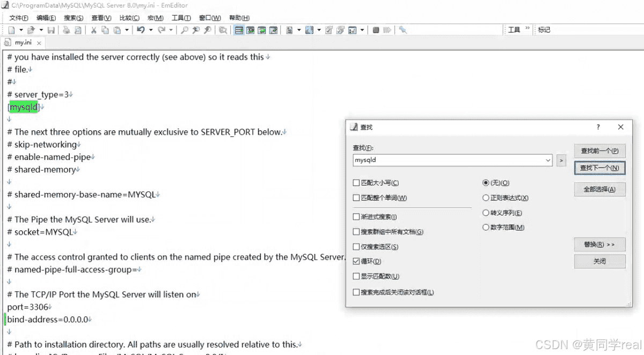This screenshot has width=644, height=355.
Task: Click the Save floppy disk icon
Action: click(x=51, y=30)
